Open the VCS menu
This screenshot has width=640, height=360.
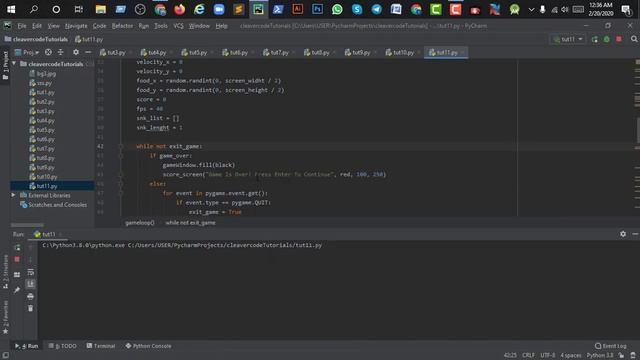178,26
